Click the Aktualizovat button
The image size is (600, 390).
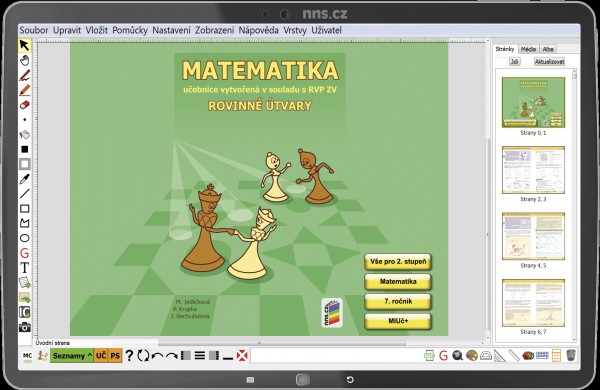tap(550, 62)
